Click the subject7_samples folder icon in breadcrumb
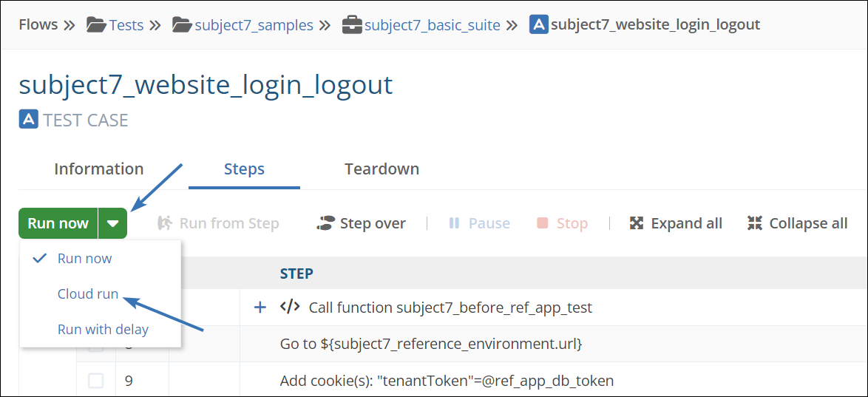Viewport: 868px width, 397px height. click(182, 25)
